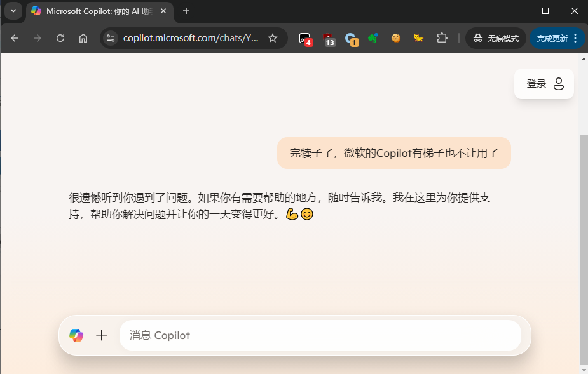
Task: Close the Microsoft Copilot tab
Action: coord(163,11)
